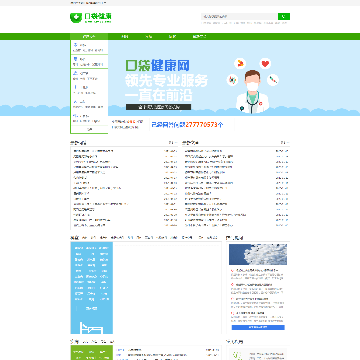This screenshot has width=360, height=360.
Task: Open the more link of right article list
Action: point(284,143)
